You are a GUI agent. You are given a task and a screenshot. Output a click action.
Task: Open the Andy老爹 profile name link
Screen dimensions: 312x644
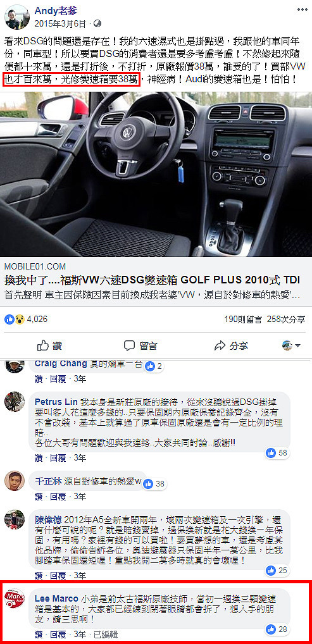pyautogui.click(x=56, y=11)
